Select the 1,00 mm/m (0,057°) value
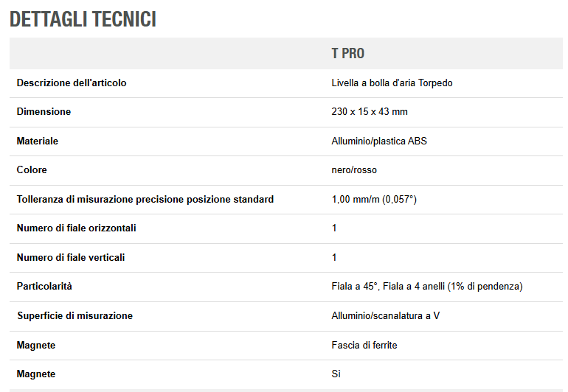 tap(374, 200)
